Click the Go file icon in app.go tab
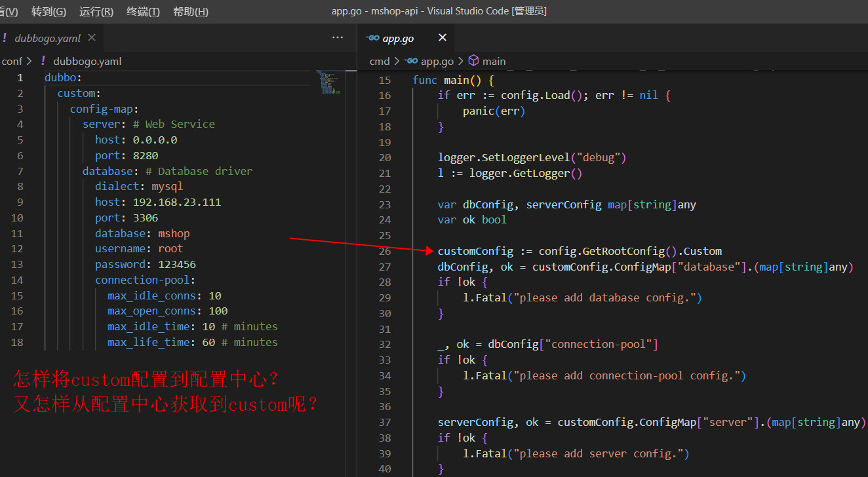 (374, 38)
